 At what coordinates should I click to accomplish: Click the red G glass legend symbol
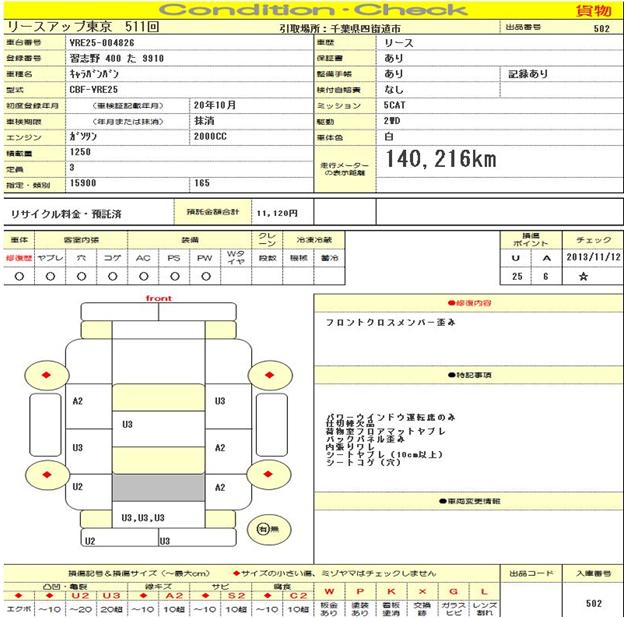coord(454,592)
